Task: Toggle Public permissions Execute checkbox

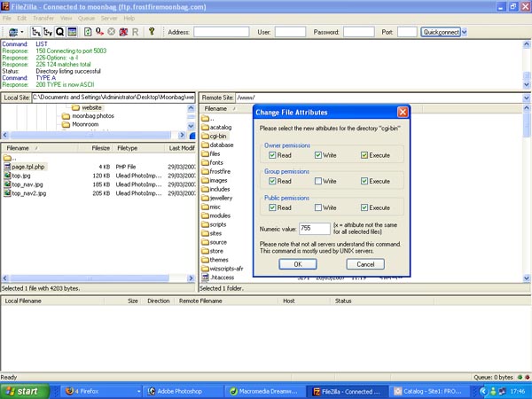Action: pyautogui.click(x=364, y=207)
